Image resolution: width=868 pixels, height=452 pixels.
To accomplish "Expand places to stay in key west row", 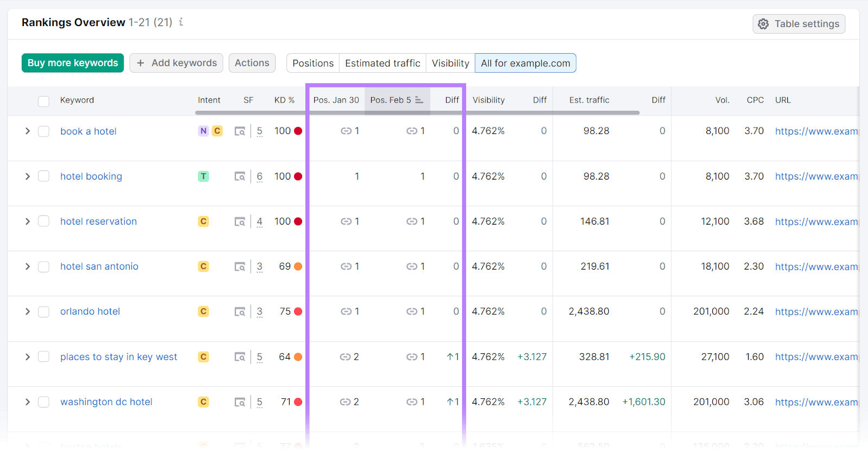I will (x=27, y=357).
